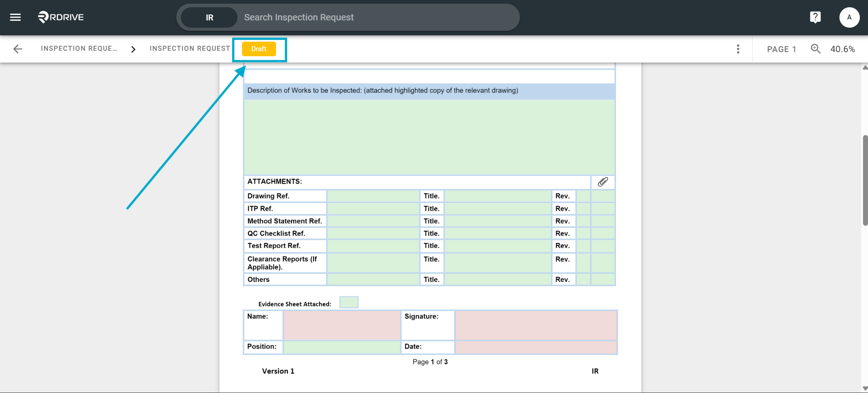Click the Method Statement Ref. Title field
The image size is (868, 393).
coord(498,221)
